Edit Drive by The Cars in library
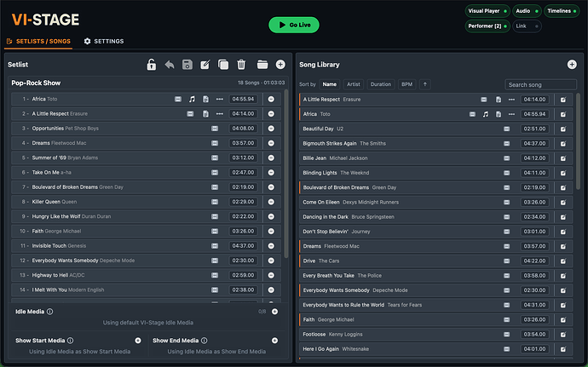This screenshot has width=588, height=367. pyautogui.click(x=563, y=261)
